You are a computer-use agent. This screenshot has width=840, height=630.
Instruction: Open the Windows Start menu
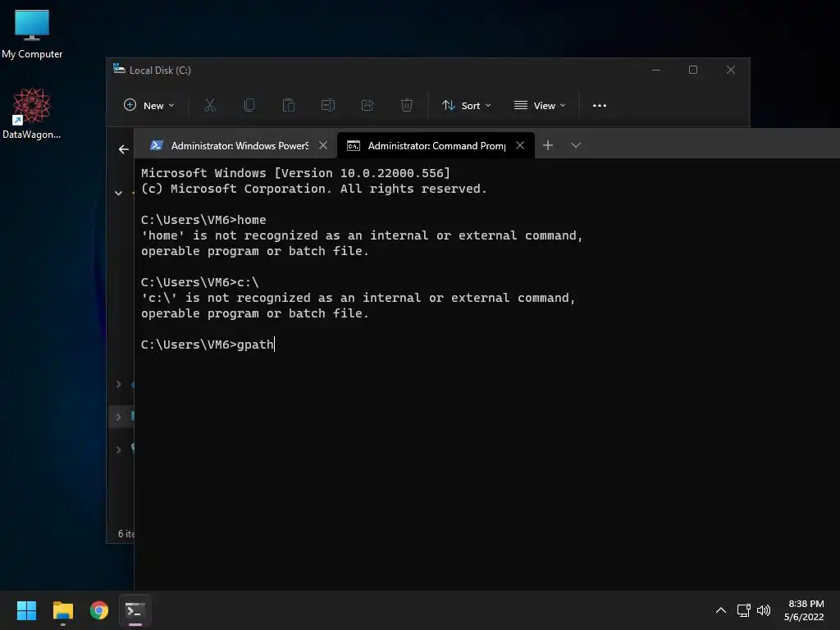tap(26, 610)
